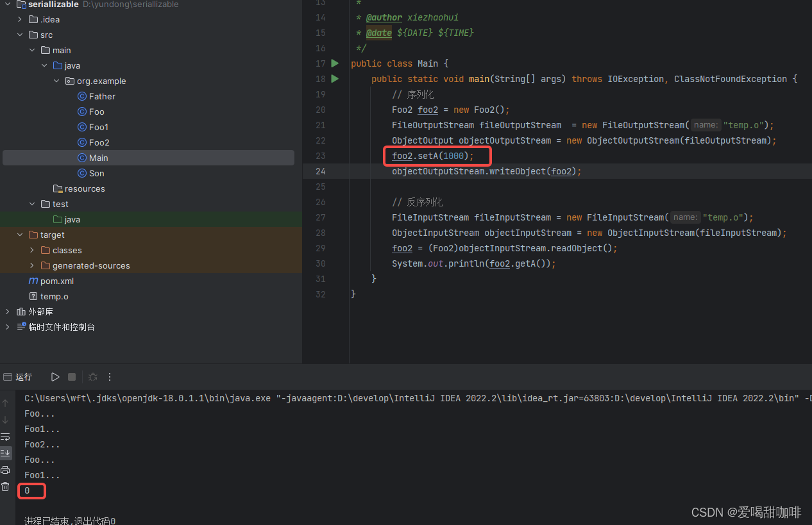Click line number 31 in the gutter
This screenshot has width=812, height=525.
pos(321,279)
